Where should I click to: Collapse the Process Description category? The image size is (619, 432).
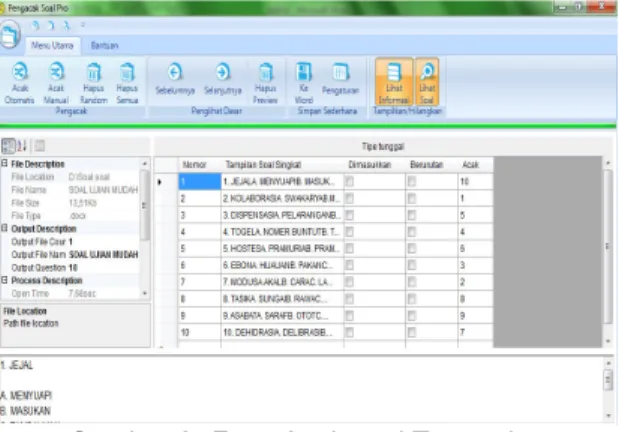click(4, 280)
